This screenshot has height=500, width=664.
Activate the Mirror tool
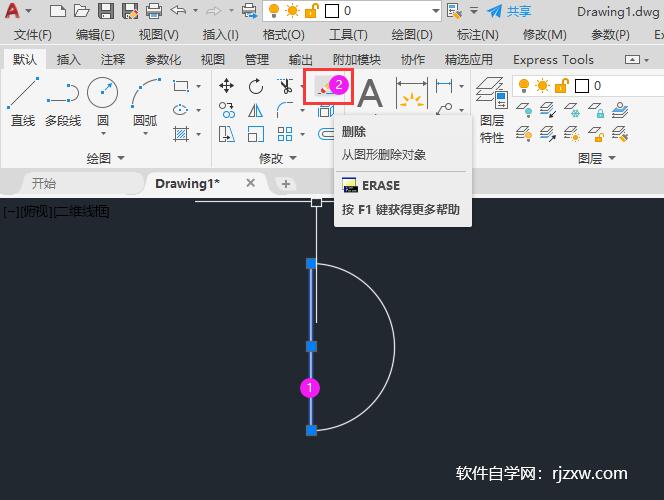coord(256,110)
